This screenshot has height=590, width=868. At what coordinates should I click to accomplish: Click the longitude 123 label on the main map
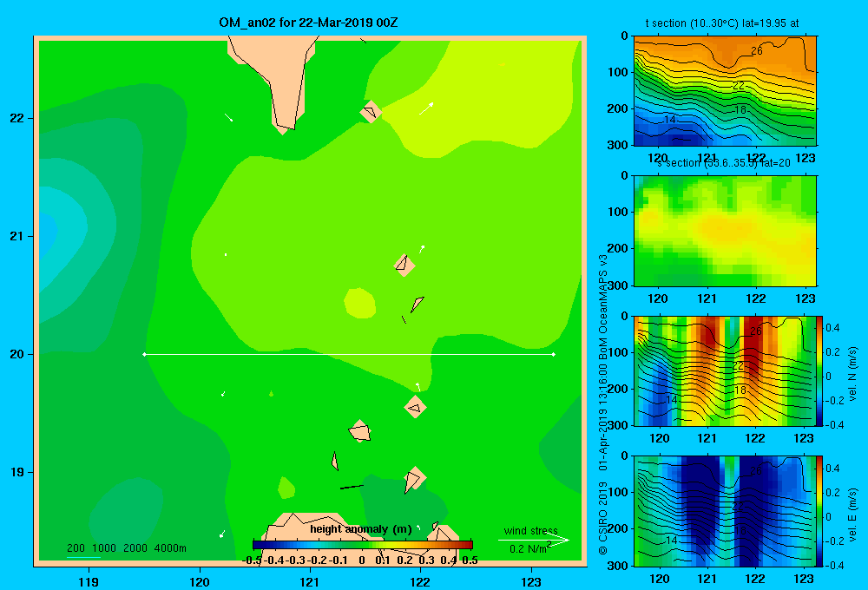531,581
